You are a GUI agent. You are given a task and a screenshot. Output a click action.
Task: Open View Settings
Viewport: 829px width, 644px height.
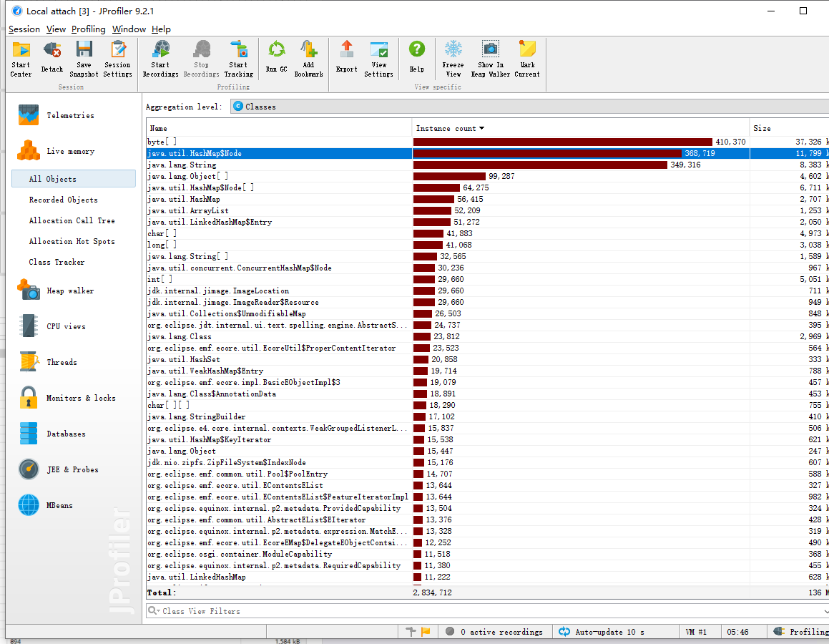(x=379, y=59)
